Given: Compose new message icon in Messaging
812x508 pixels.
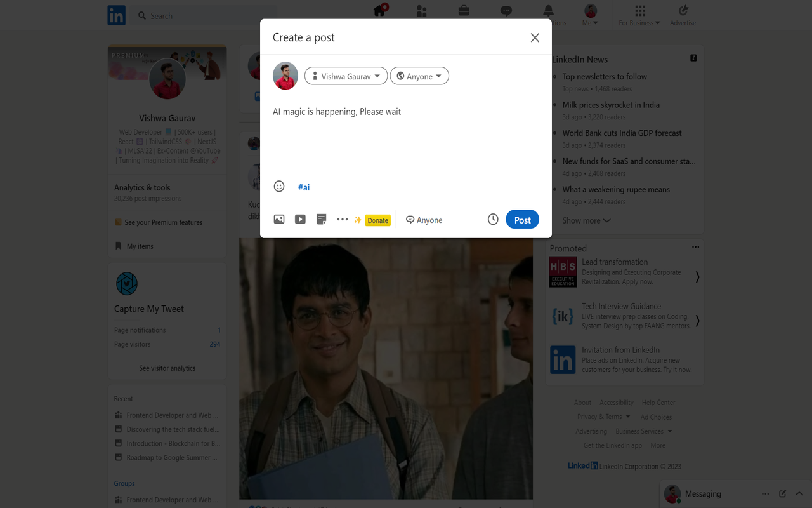Looking at the screenshot, I should coord(782,494).
